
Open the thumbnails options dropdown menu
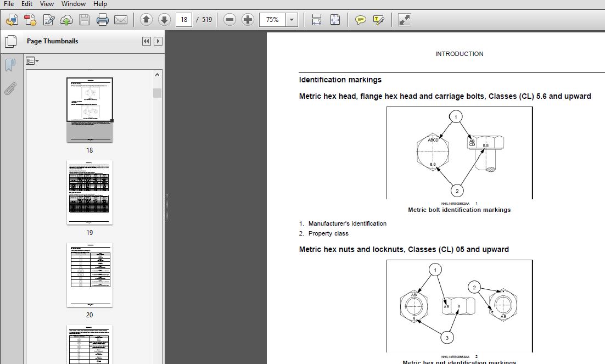coord(32,61)
